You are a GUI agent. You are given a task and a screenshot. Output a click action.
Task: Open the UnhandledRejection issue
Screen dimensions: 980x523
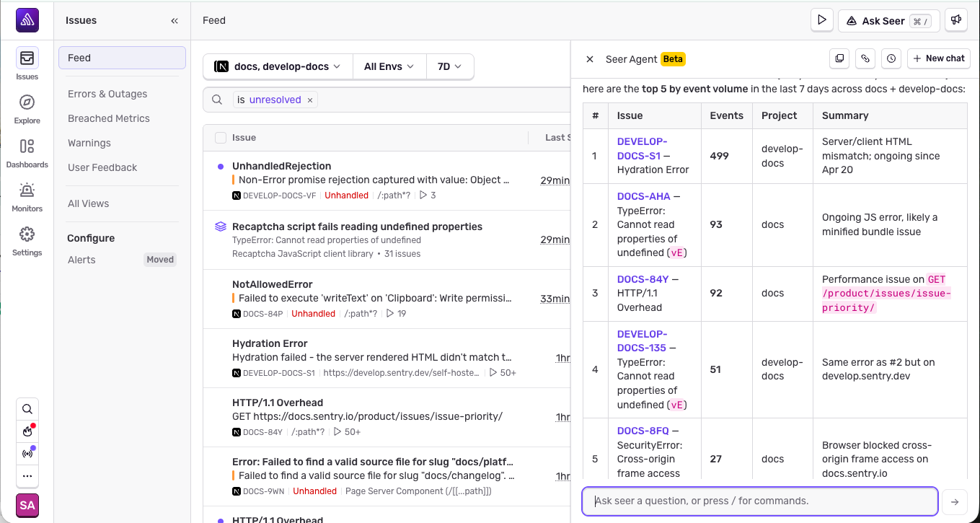(282, 166)
